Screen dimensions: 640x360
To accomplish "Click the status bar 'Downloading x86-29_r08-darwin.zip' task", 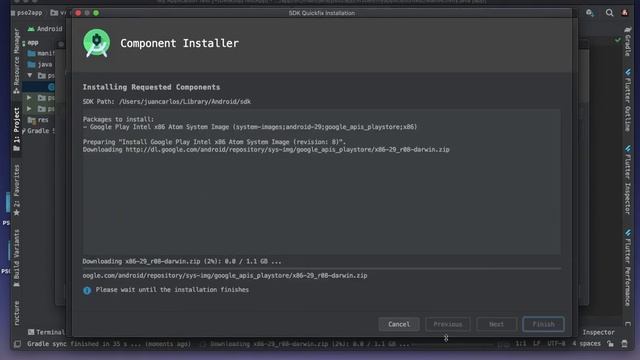I will 310,344.
